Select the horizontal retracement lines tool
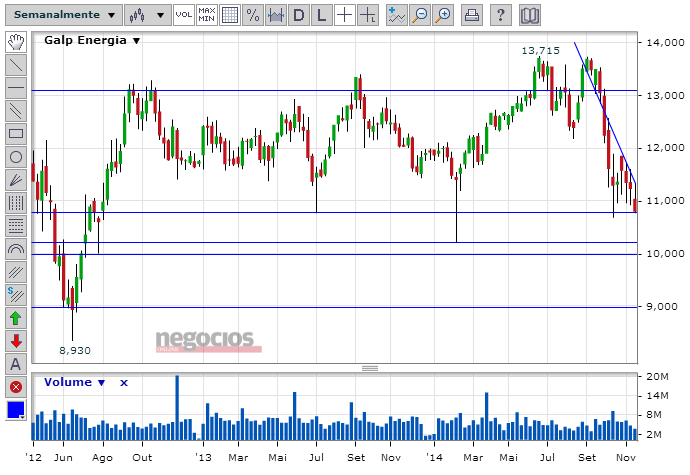690x475 pixels. coord(16,226)
